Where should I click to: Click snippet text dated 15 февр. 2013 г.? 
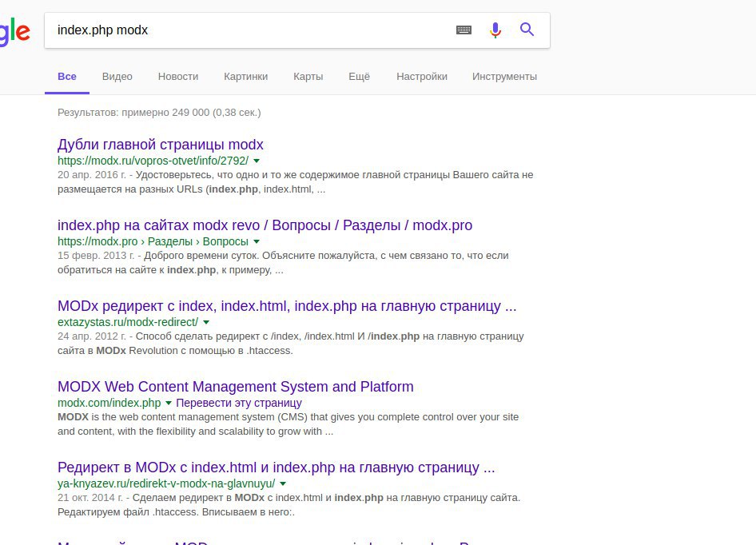coord(283,262)
